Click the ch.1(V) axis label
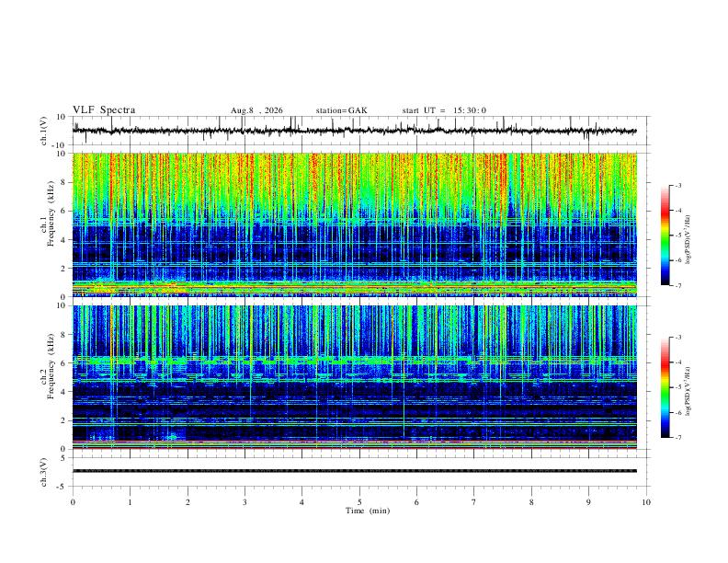728x563 pixels. coord(43,131)
